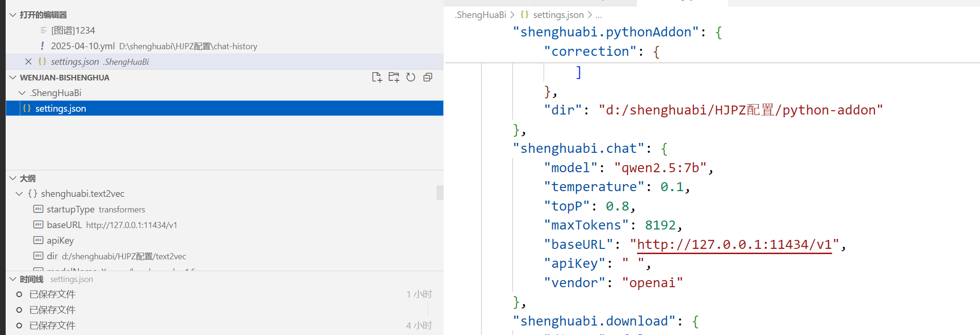Image resolution: width=980 pixels, height=335 pixels.
Task: Open the 2025-04-10.yml editor entry
Action: point(83,46)
